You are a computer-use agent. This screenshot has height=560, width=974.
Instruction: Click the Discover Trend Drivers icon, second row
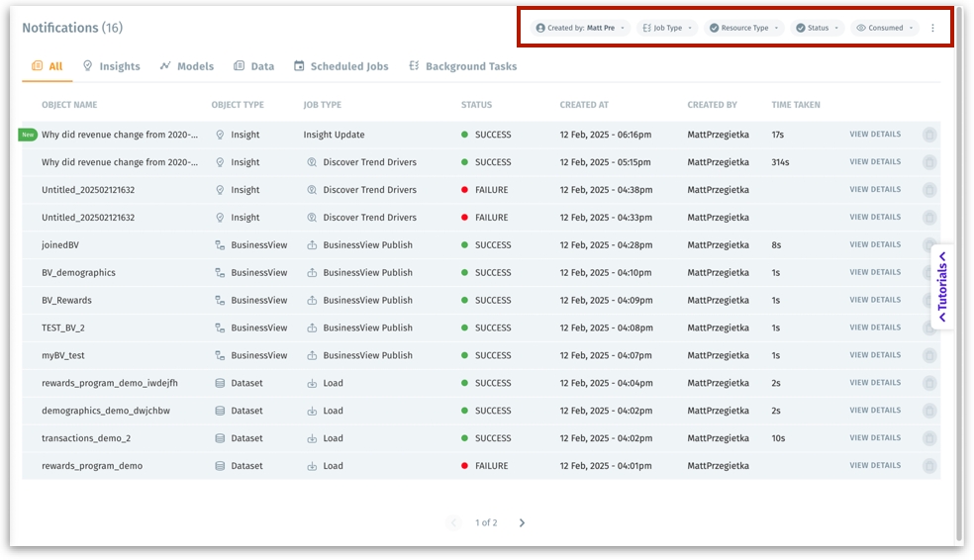tap(312, 162)
